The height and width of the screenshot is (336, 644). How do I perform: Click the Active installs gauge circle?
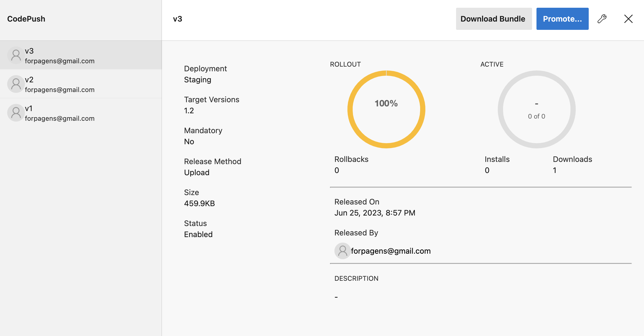point(536,109)
